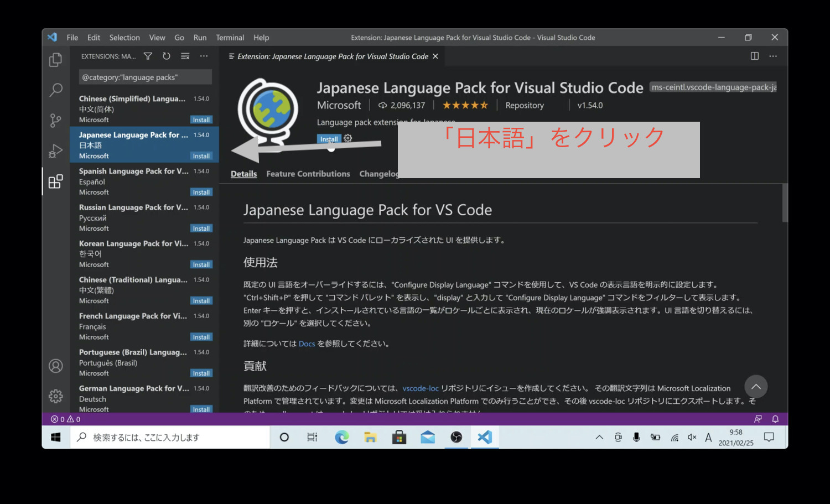
Task: Close the Japanese Language Pack editor tab
Action: pos(435,56)
